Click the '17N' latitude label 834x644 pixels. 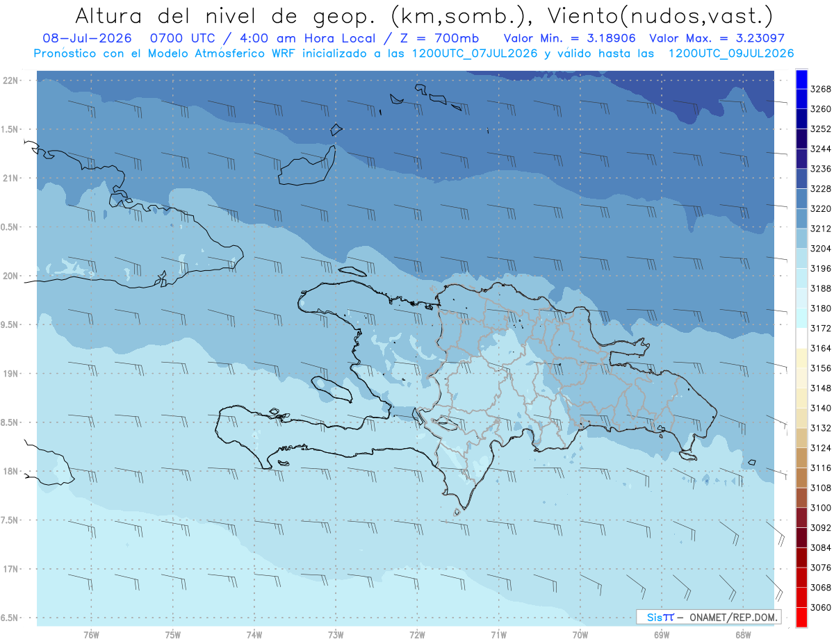[11, 569]
